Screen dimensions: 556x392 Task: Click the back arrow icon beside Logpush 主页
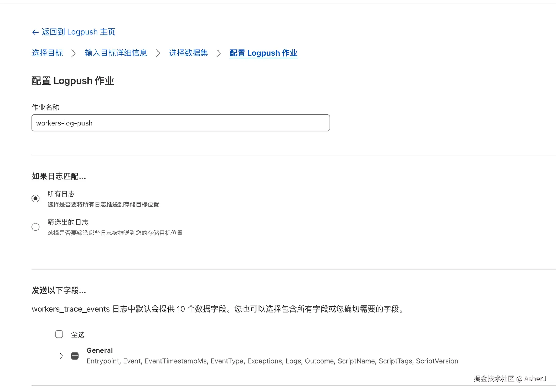click(x=35, y=32)
